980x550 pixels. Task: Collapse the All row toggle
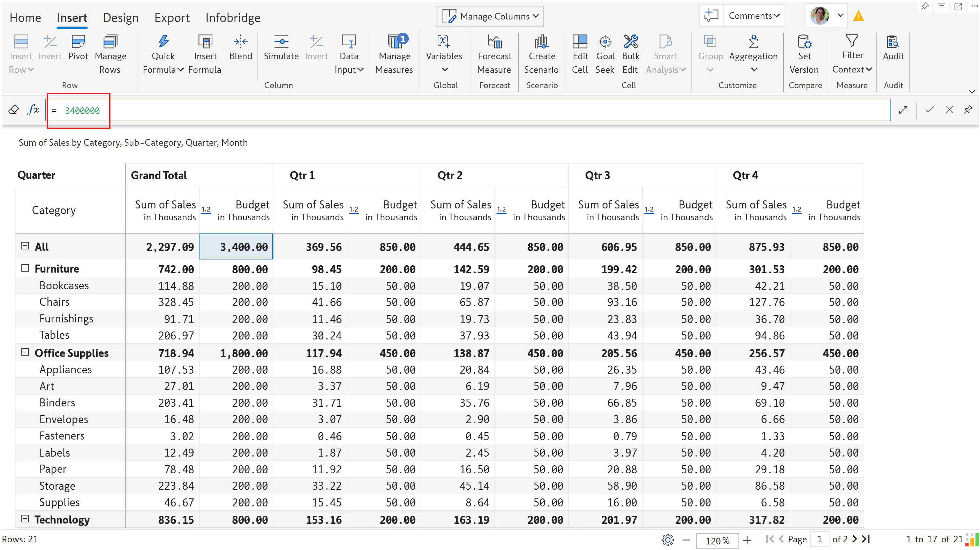(x=25, y=246)
